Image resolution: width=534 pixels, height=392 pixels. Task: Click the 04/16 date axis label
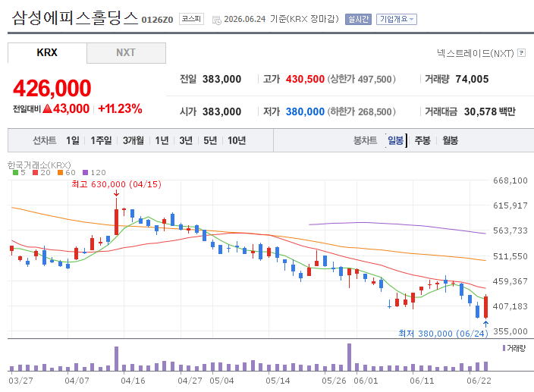tap(133, 381)
